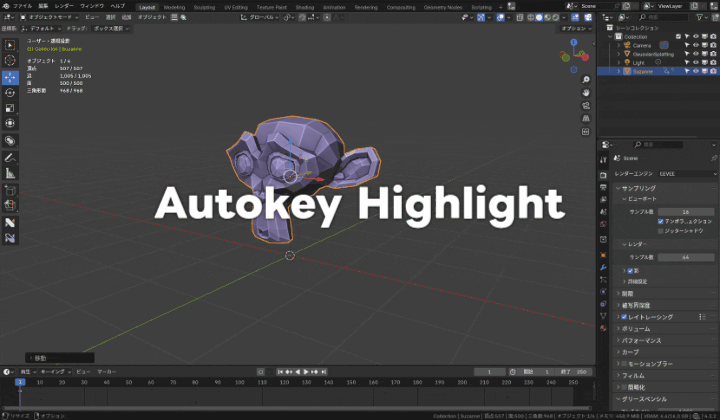
Task: Click the zoom magnifier icon in viewport
Action: pos(586,80)
